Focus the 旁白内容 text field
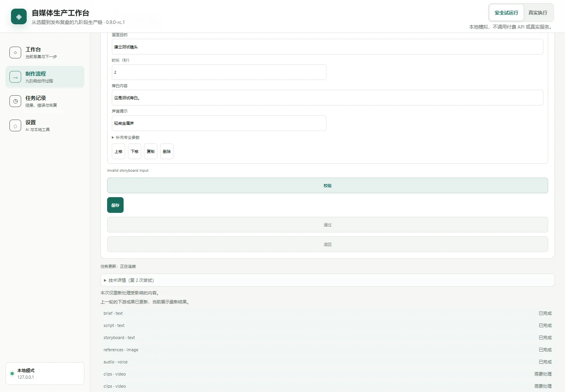The width and height of the screenshot is (565, 392). coord(328,98)
